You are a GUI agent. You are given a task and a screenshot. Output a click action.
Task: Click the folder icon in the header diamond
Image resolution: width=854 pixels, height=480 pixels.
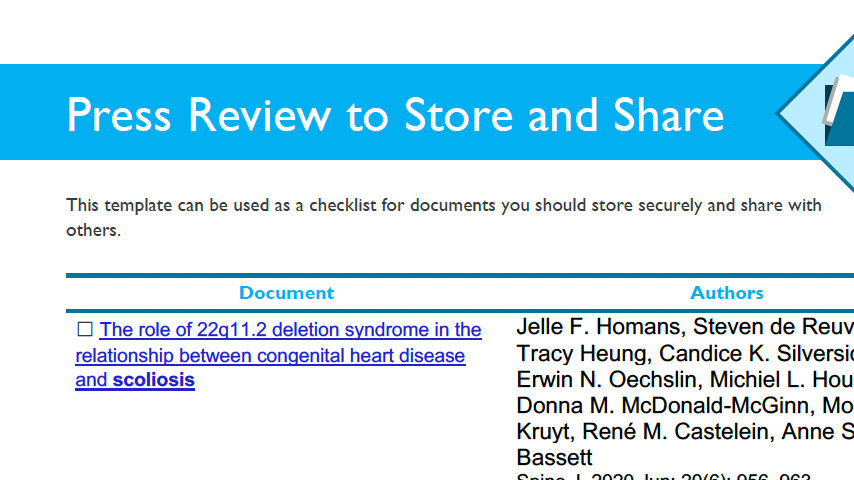pyautogui.click(x=838, y=114)
